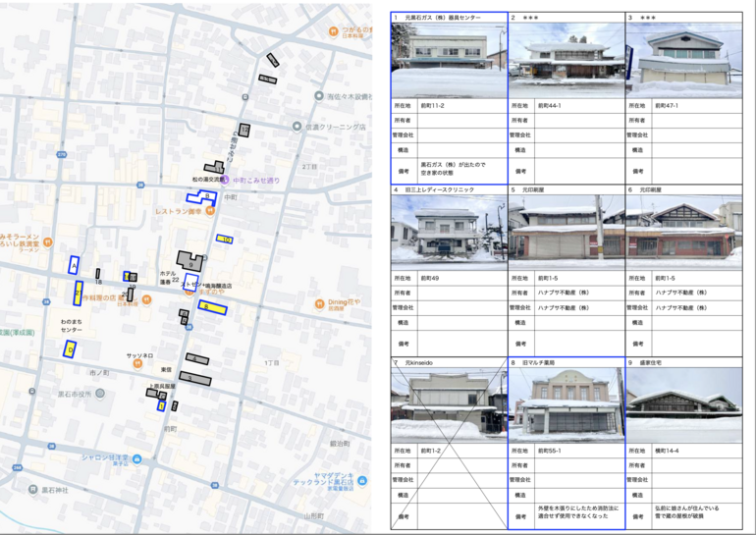Click blue-outlined building B near 中町
Screen dimensions: 756x535
(200, 197)
